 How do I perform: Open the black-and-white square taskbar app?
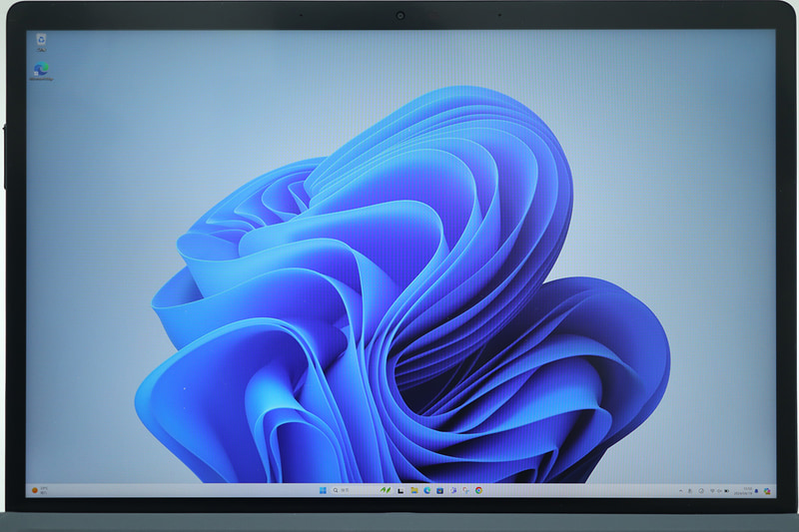click(400, 491)
